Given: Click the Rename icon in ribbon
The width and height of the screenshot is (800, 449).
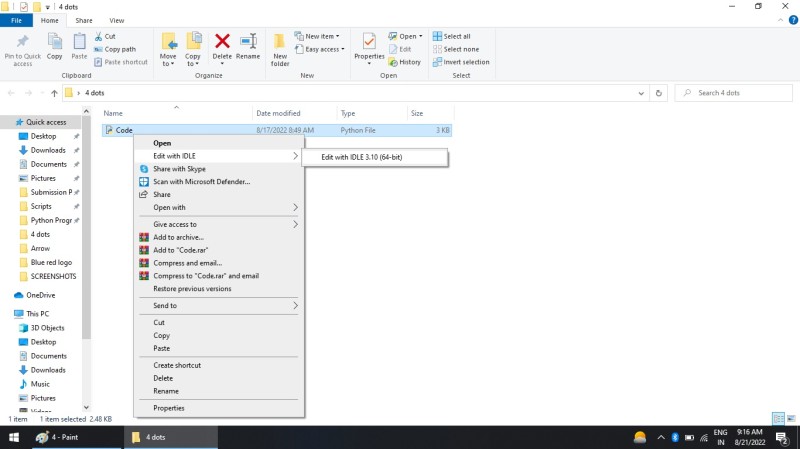Looking at the screenshot, I should coord(248,44).
